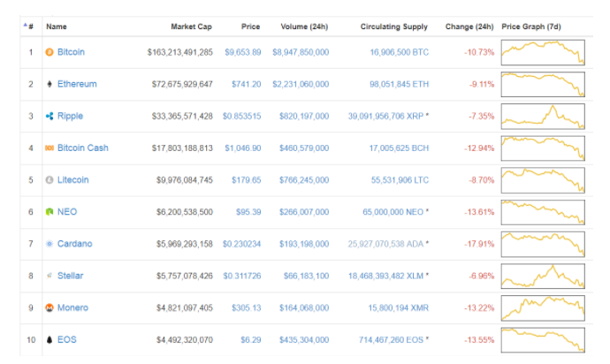Image resolution: width=610 pixels, height=364 pixels.
Task: Sort table by rank number column
Action: pos(29,27)
